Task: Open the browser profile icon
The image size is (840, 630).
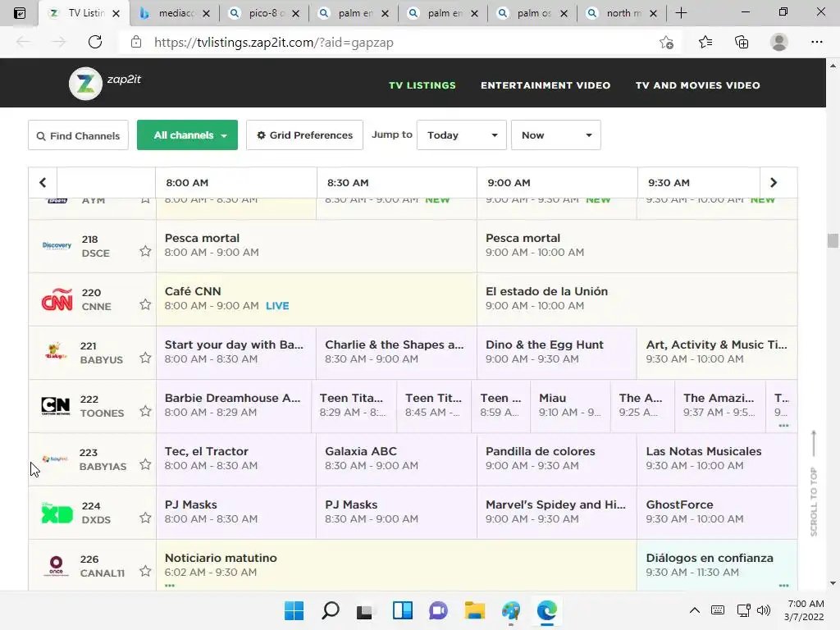Action: 779,42
